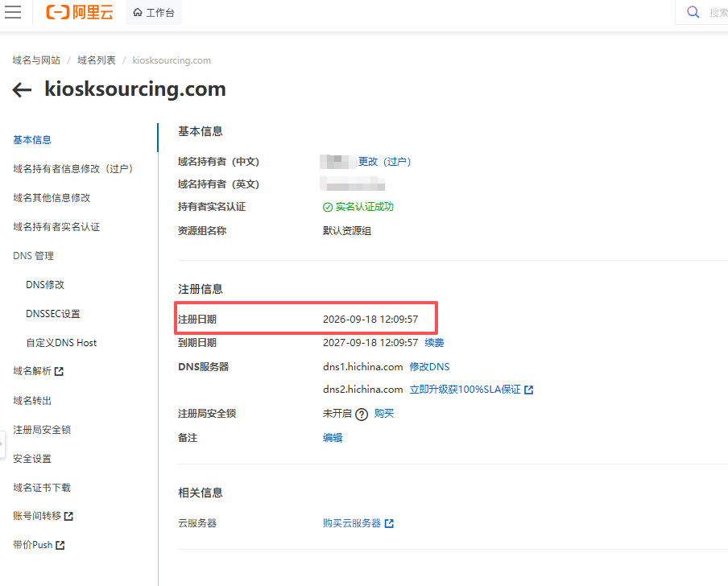
Task: Click the kiosksourcing.com breadcrumb text
Action: coord(172,60)
